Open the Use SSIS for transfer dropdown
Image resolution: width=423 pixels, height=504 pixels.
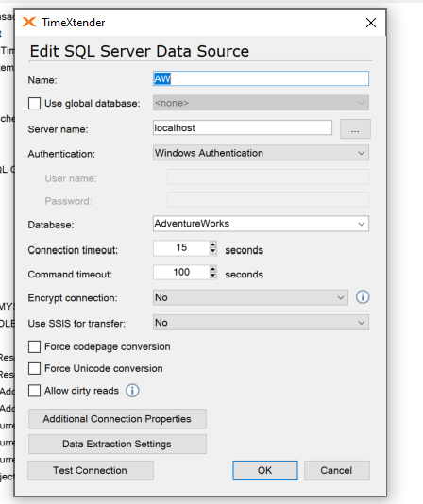click(x=261, y=323)
